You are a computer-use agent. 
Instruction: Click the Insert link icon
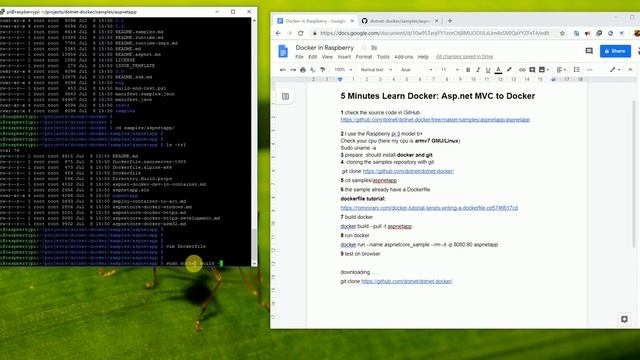click(x=522, y=70)
